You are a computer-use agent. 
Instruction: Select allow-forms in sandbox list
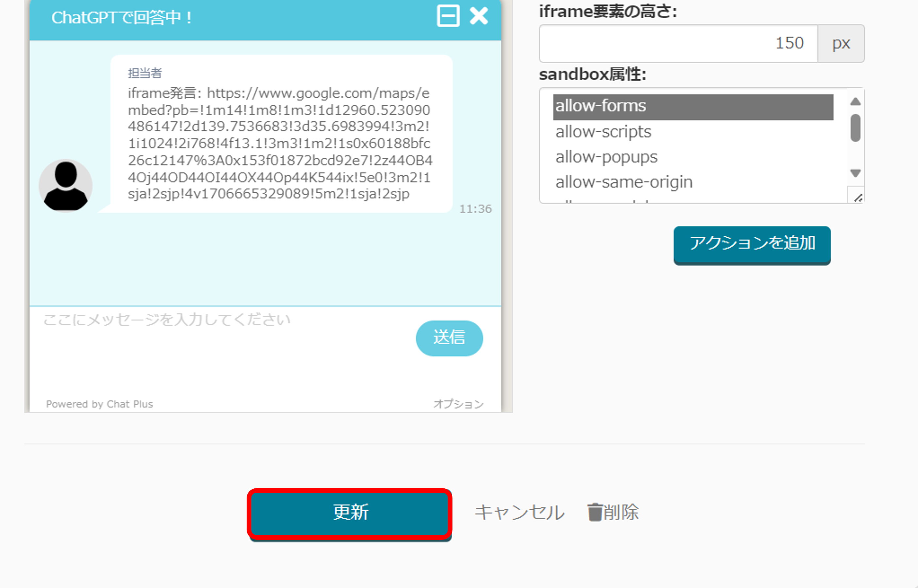[693, 106]
